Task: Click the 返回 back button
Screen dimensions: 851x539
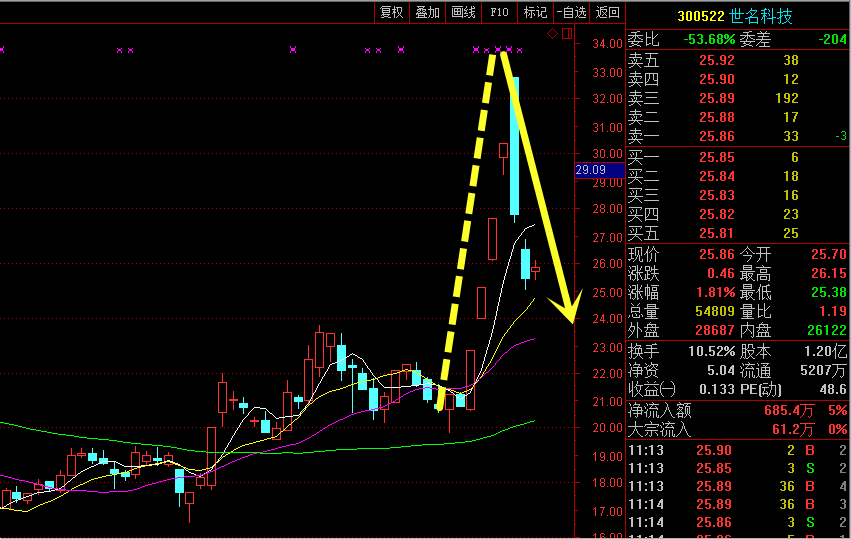Action: (x=607, y=12)
